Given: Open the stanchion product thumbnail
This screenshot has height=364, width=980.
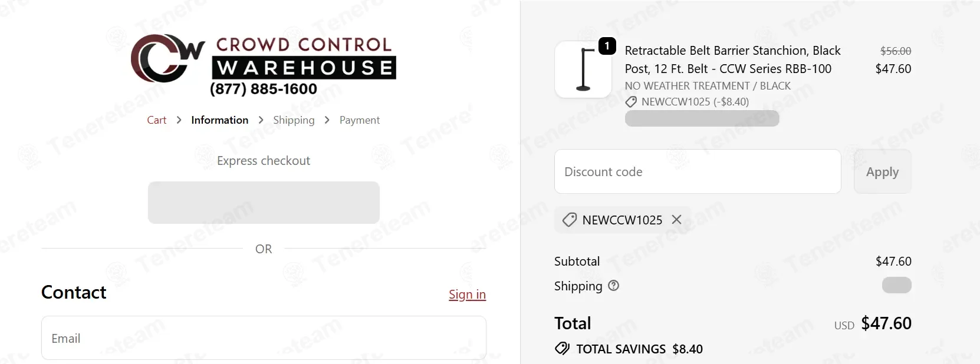Looking at the screenshot, I should (x=583, y=70).
